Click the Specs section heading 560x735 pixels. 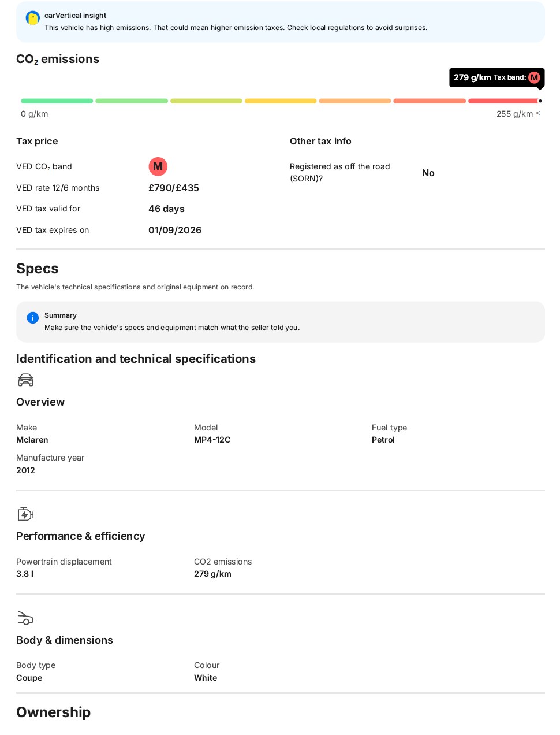[x=38, y=269]
